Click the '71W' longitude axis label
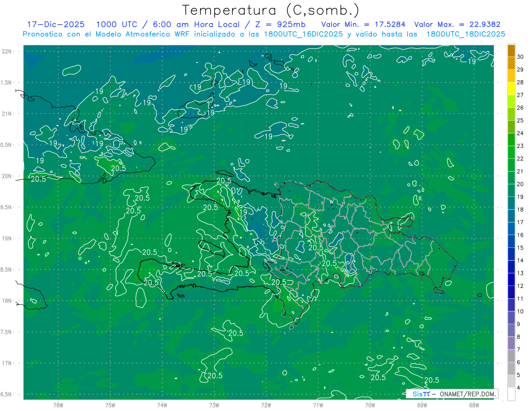Image resolution: width=532 pixels, height=411 pixels. tap(318, 405)
